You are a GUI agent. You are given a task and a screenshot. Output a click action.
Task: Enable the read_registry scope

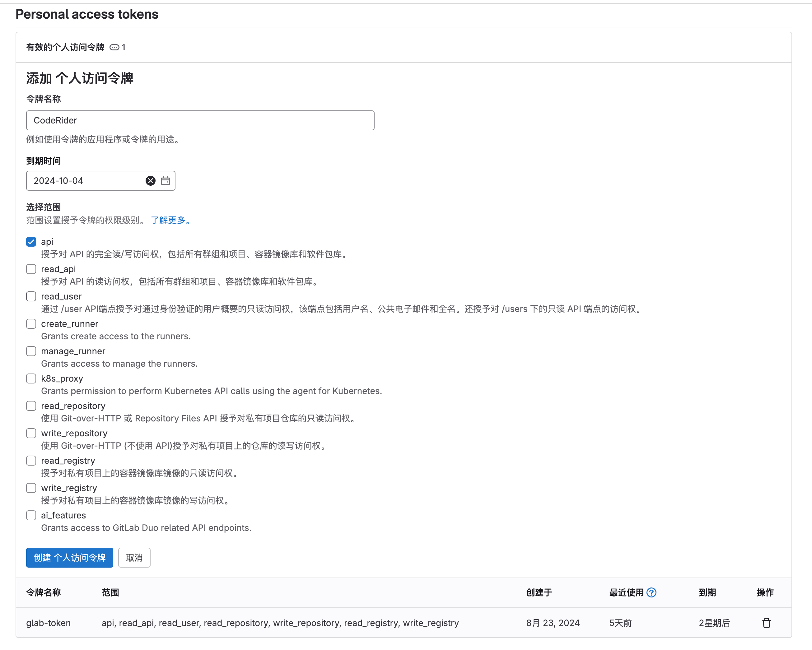[x=31, y=461]
